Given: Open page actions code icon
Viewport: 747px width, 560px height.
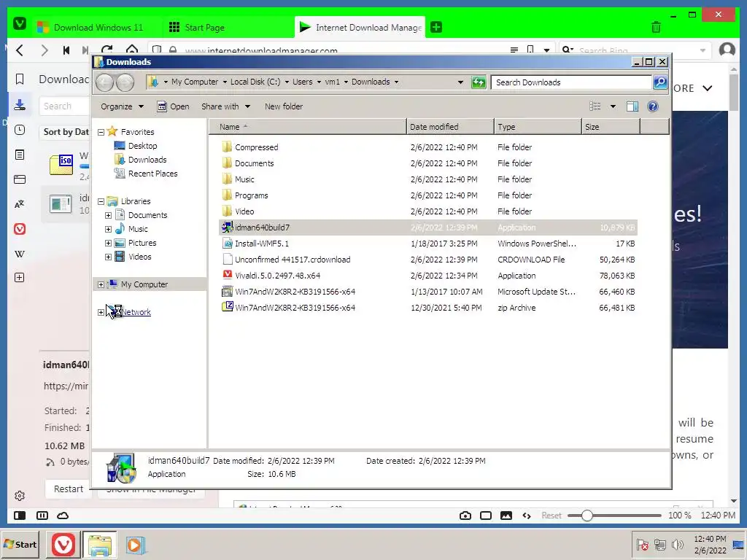Looking at the screenshot, I should click(x=527, y=516).
